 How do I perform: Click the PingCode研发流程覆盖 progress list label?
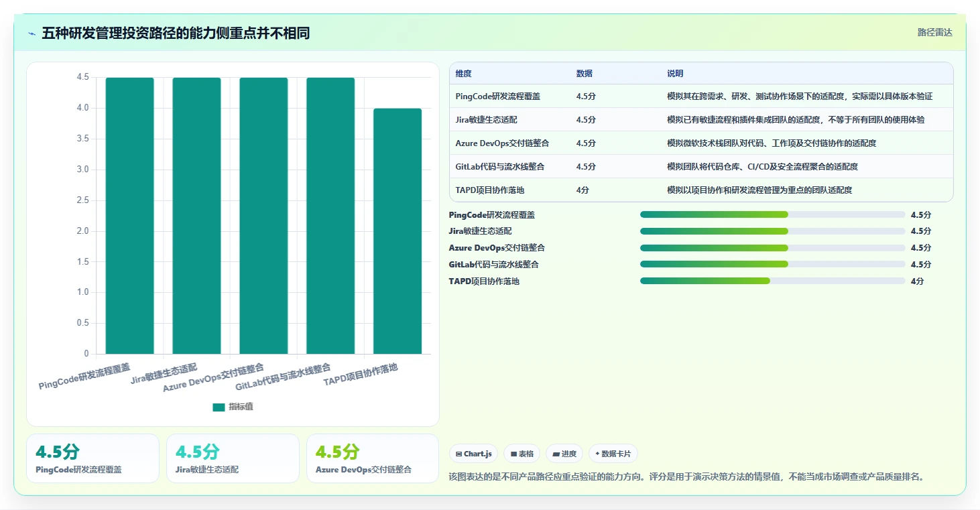pyautogui.click(x=492, y=215)
